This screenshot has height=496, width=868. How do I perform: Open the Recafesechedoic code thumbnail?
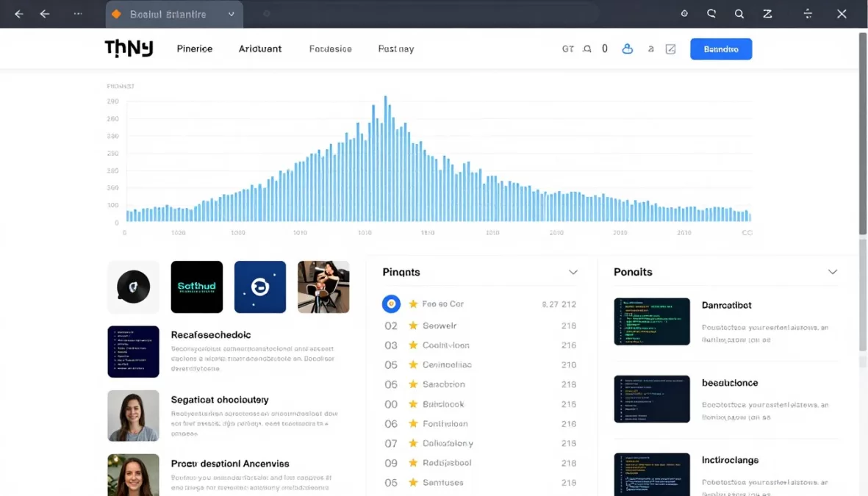click(x=133, y=351)
